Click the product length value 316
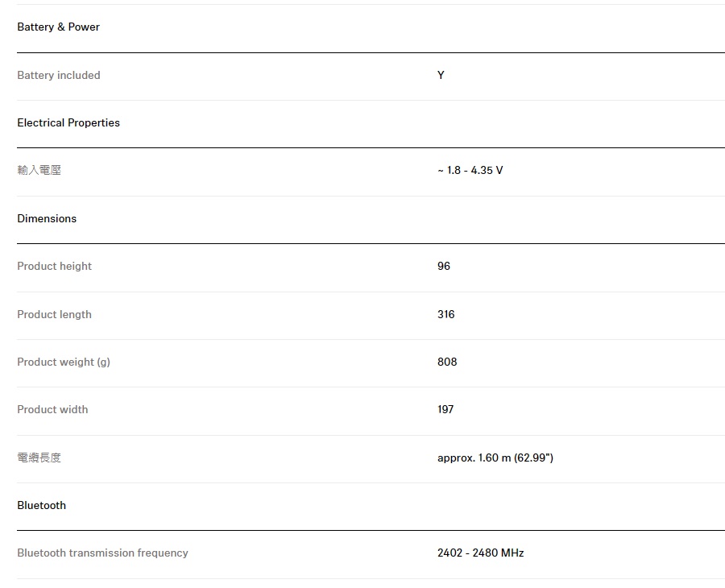 click(445, 315)
